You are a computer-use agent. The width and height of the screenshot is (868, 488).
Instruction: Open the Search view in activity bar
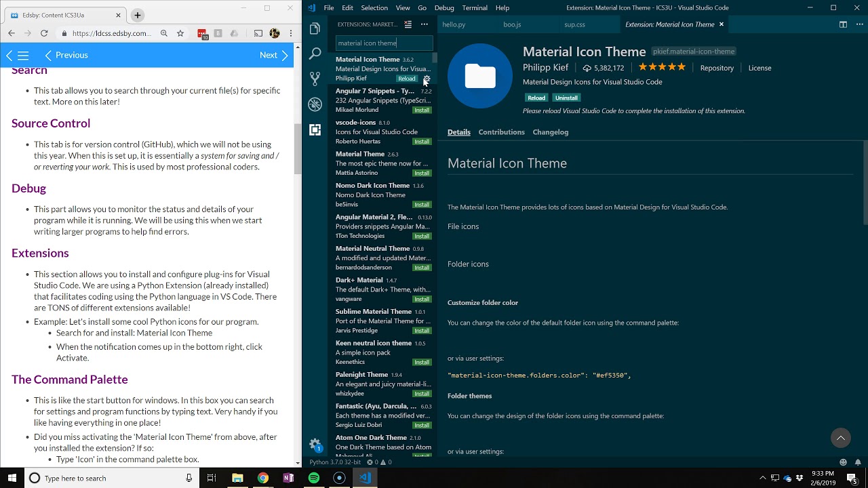315,54
